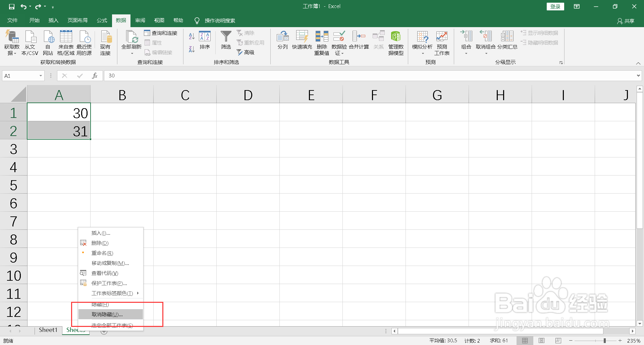Open Manage Data Model (管理数据模型)
The image size is (644, 345).
coord(396,43)
